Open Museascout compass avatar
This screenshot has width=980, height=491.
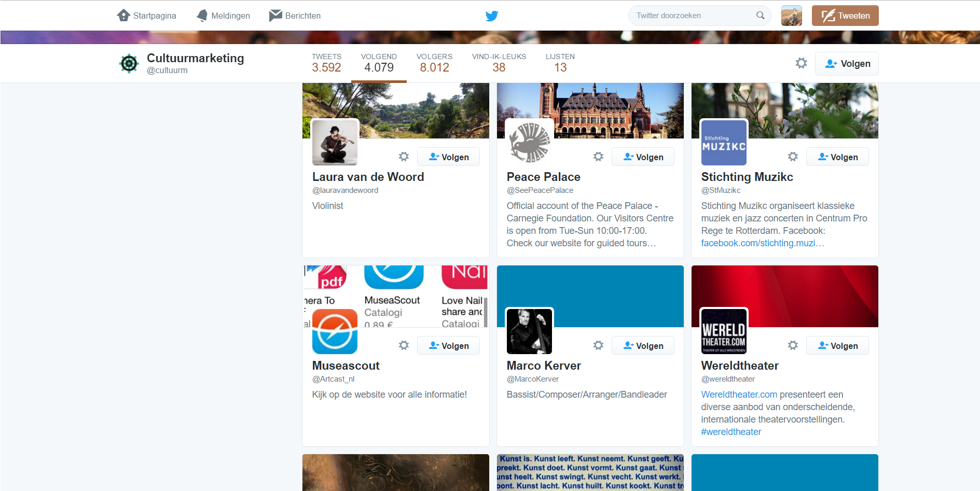coord(335,331)
